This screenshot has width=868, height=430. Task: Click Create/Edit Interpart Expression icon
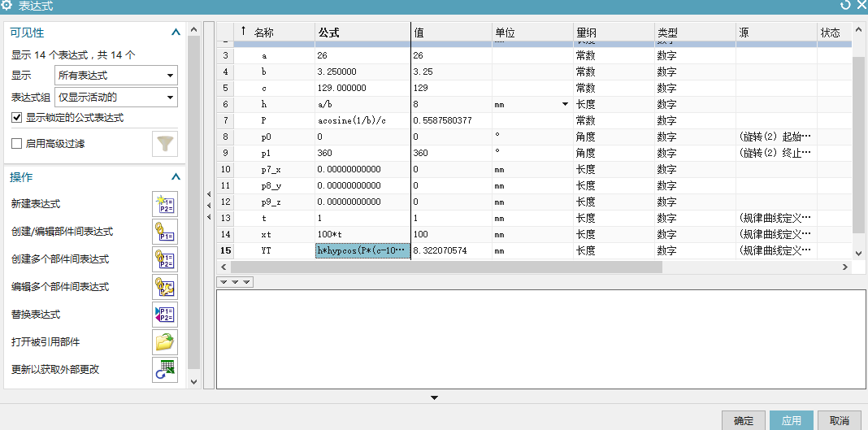click(x=165, y=232)
